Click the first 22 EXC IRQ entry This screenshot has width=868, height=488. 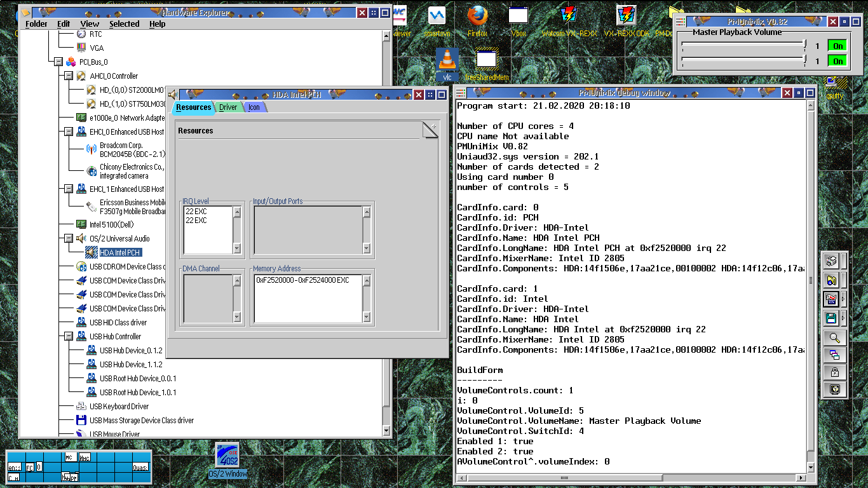coord(196,211)
